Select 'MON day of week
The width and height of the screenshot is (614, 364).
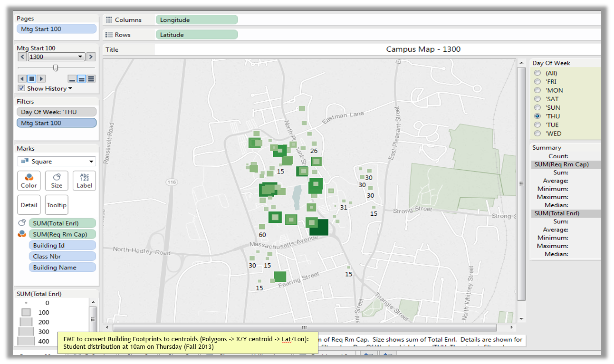[537, 90]
